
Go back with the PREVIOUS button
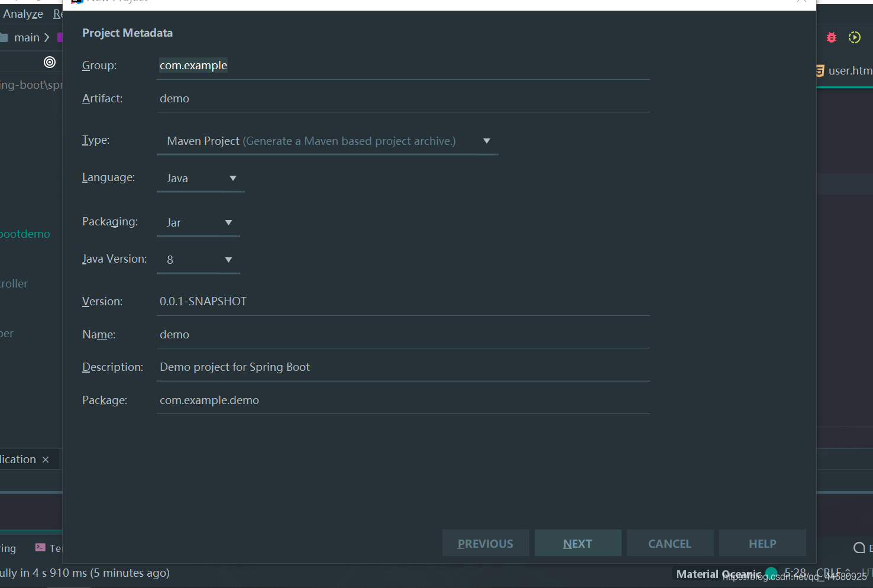tap(486, 543)
